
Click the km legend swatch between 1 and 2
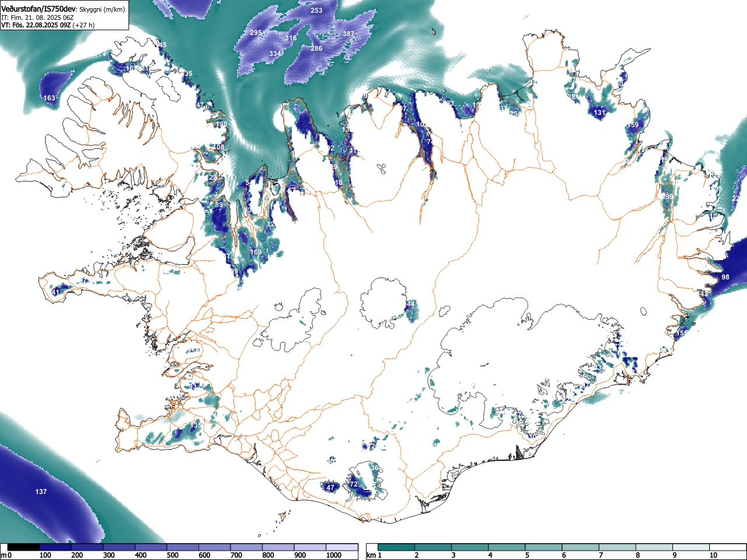[396, 547]
